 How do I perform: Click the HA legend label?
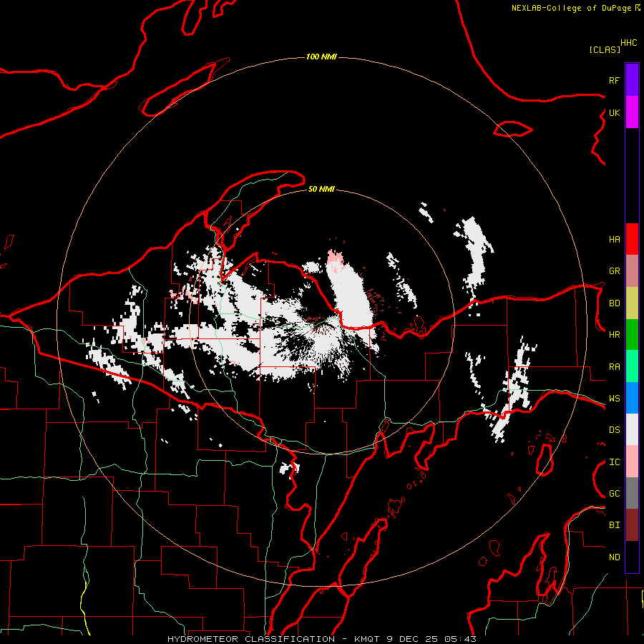coord(614,240)
